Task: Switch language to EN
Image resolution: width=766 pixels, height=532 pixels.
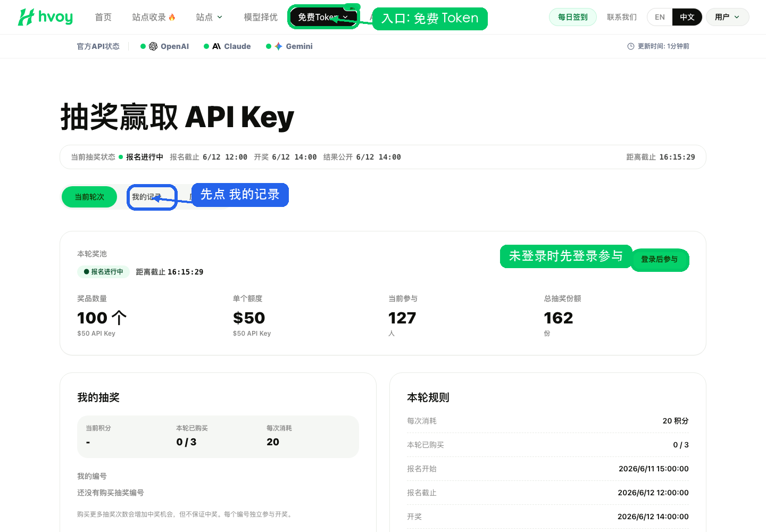Action: coord(660,17)
